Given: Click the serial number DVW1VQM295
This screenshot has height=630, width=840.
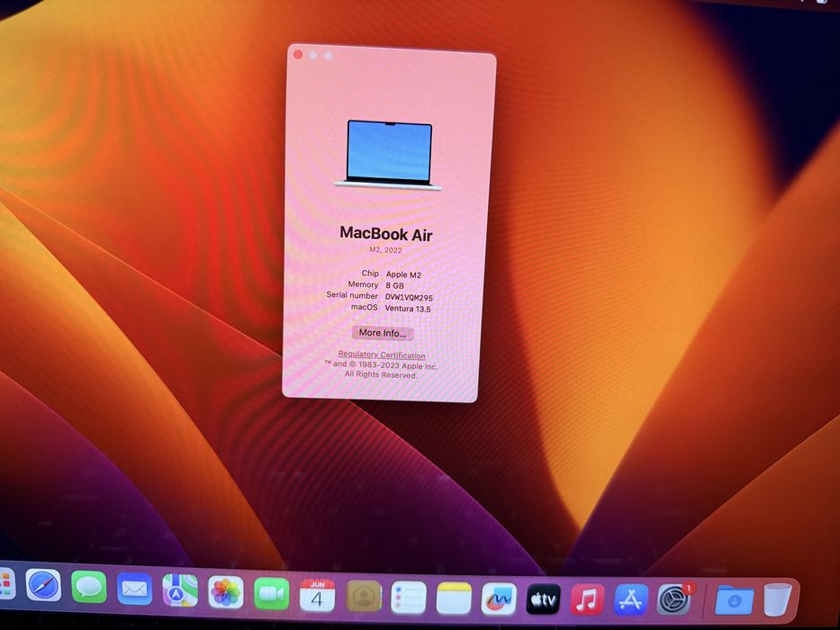Looking at the screenshot, I should (x=409, y=297).
